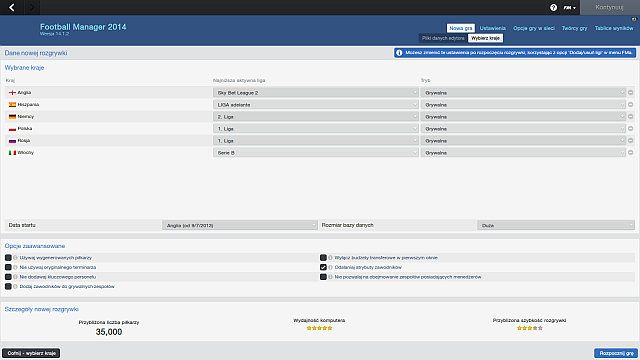Open the Grywalne mode dropdown for Włochy
The height and width of the screenshot is (360, 640).
[523, 153]
